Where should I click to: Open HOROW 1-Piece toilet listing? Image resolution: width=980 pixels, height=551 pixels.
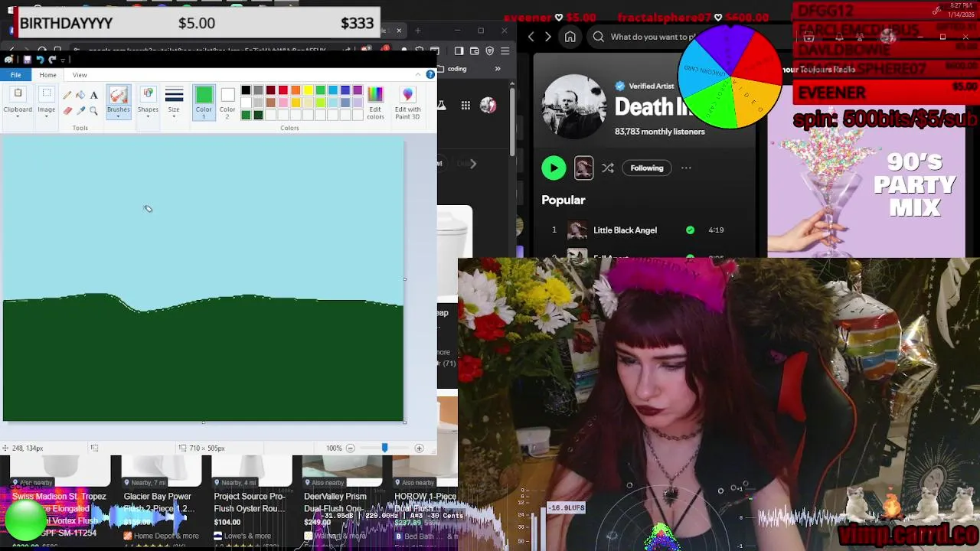tap(425, 502)
